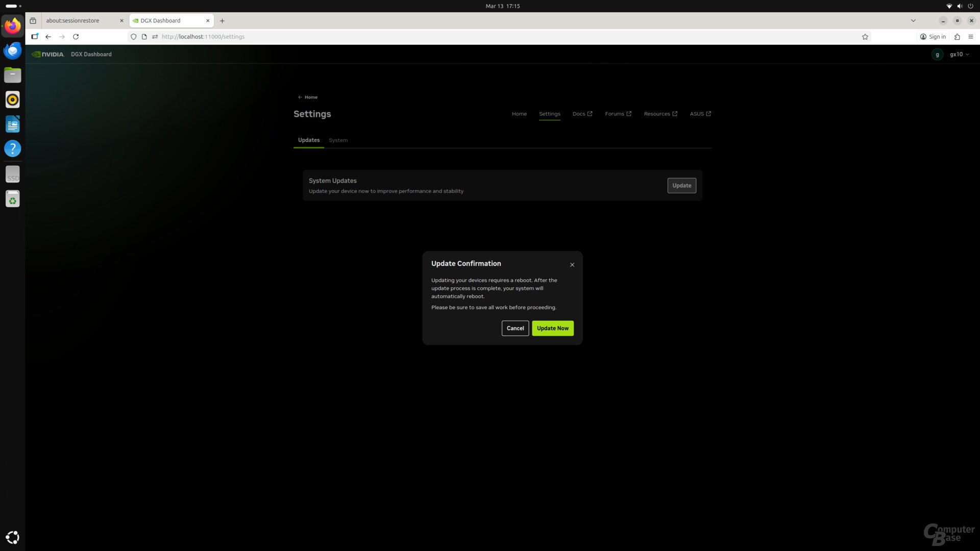Open the Docs external link

[582, 114]
